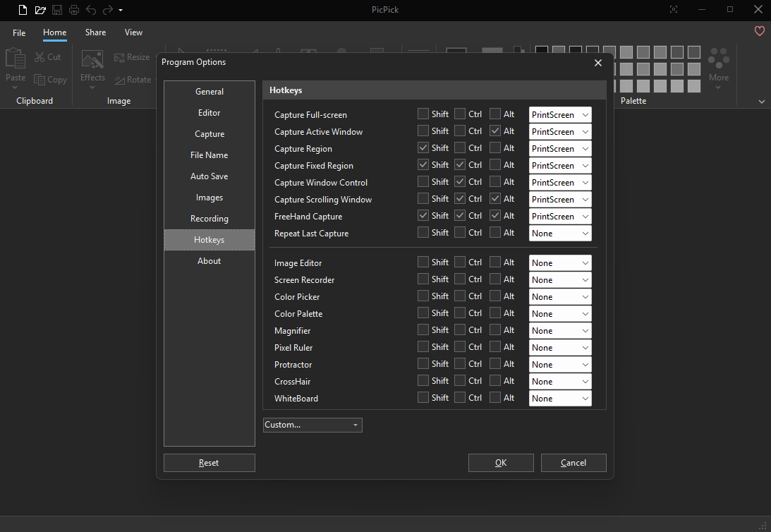Click the Print icon in title bar

pos(74,10)
